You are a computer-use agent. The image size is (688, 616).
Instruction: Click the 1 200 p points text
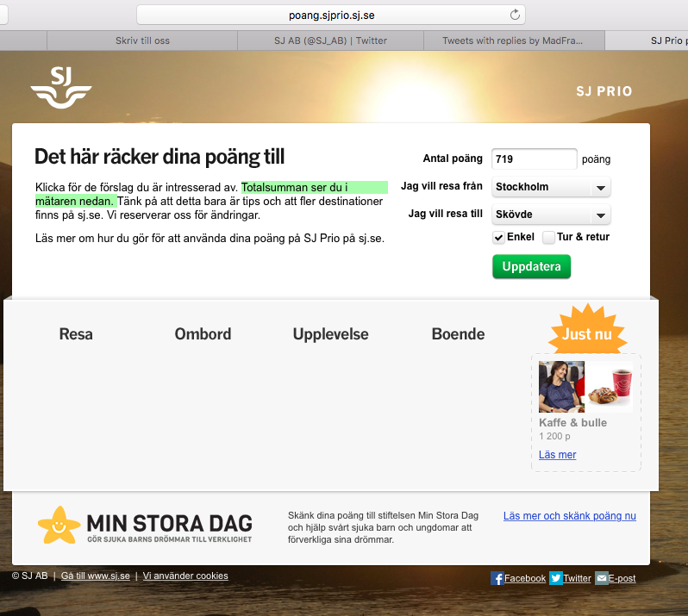pyautogui.click(x=554, y=436)
